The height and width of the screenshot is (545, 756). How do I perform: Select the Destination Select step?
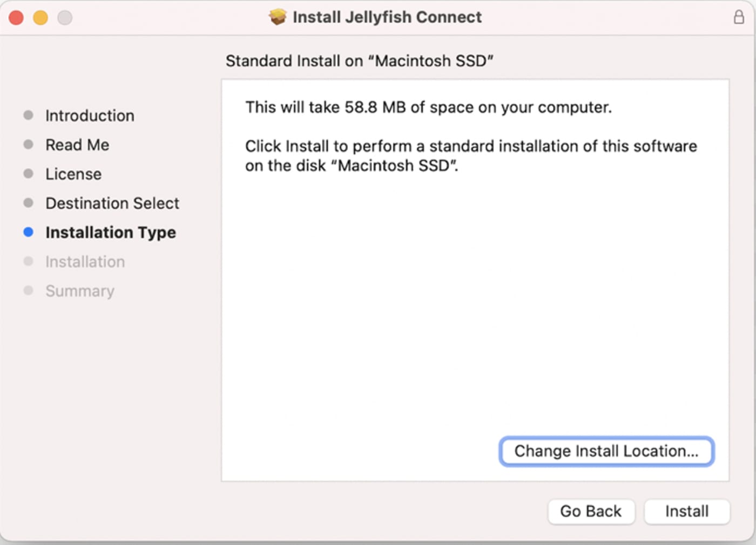tap(112, 203)
